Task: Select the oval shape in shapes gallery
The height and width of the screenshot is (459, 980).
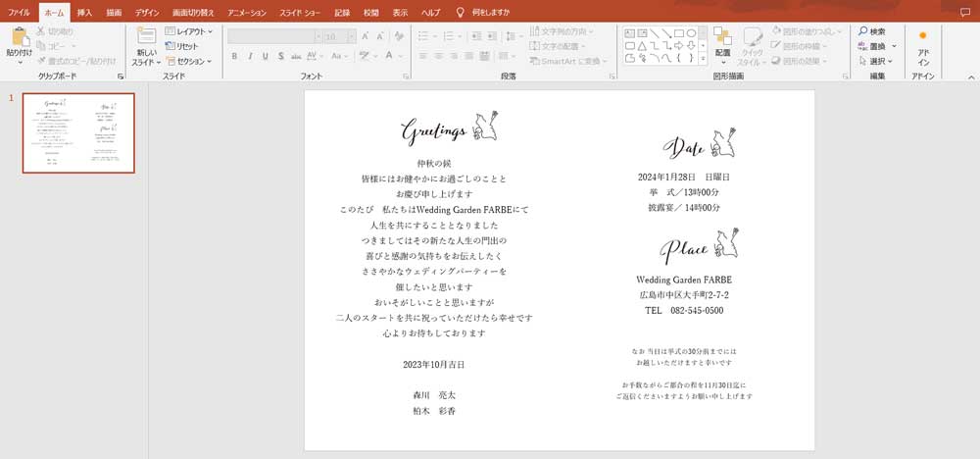Action: pos(690,31)
